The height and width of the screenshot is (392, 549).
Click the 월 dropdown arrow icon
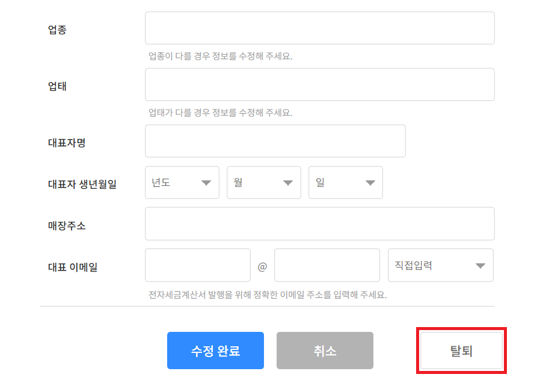(x=288, y=183)
